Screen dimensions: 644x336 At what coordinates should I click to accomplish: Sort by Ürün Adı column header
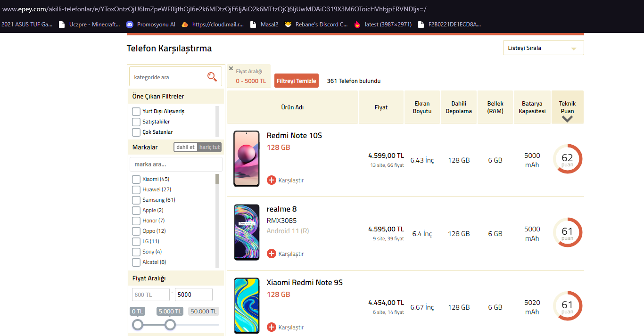click(292, 107)
